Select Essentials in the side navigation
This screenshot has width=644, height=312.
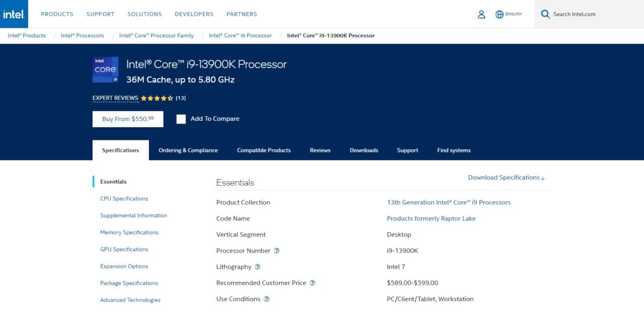coord(113,182)
